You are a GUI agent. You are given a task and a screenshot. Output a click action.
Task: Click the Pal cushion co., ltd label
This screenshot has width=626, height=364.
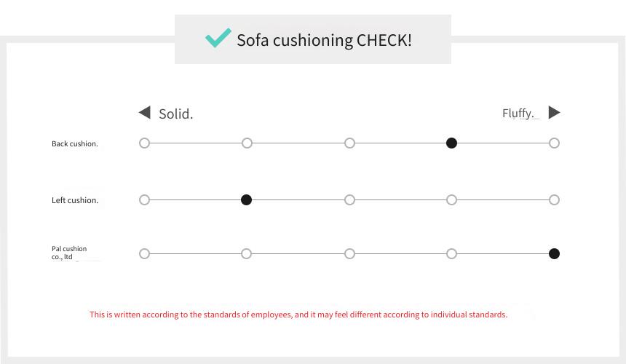[69, 253]
